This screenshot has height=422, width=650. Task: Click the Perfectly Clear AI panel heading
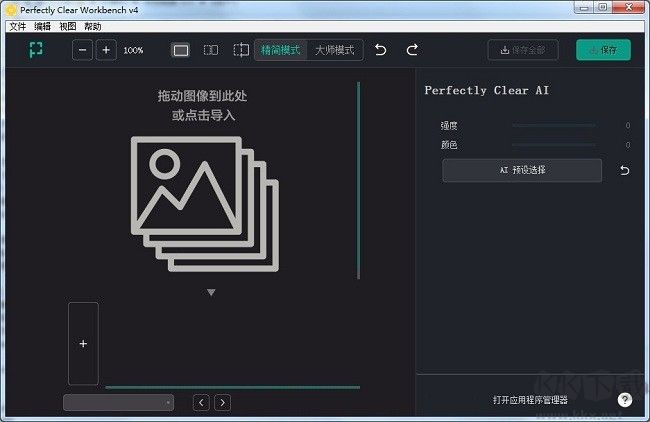(x=487, y=90)
